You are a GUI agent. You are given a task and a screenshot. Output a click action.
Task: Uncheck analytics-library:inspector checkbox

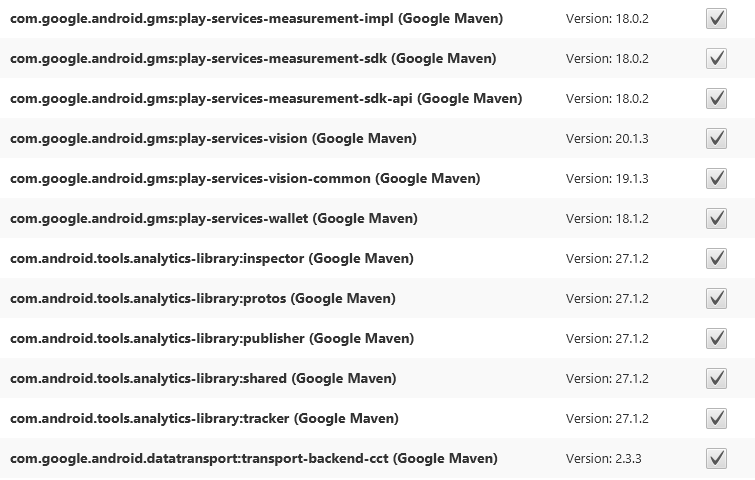tap(716, 259)
